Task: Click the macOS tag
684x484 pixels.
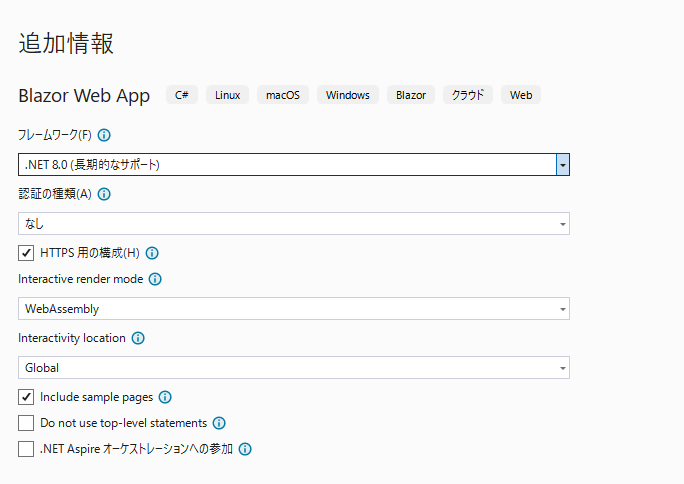Action: tap(283, 95)
